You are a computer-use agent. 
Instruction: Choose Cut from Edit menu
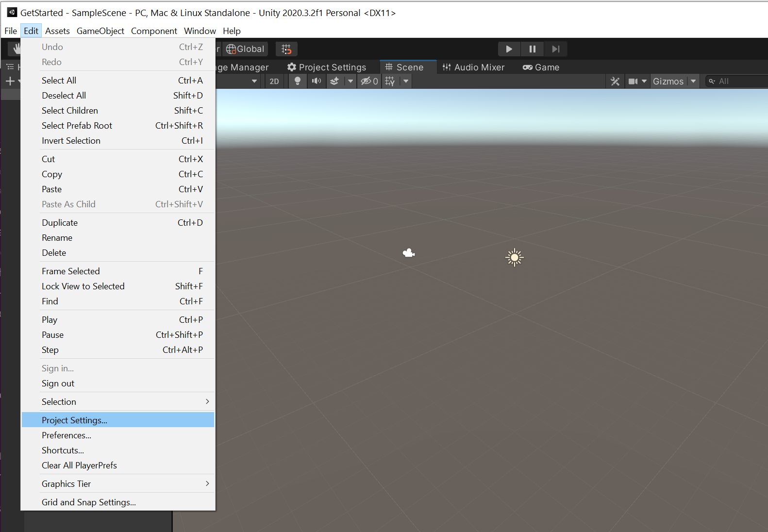point(118,159)
